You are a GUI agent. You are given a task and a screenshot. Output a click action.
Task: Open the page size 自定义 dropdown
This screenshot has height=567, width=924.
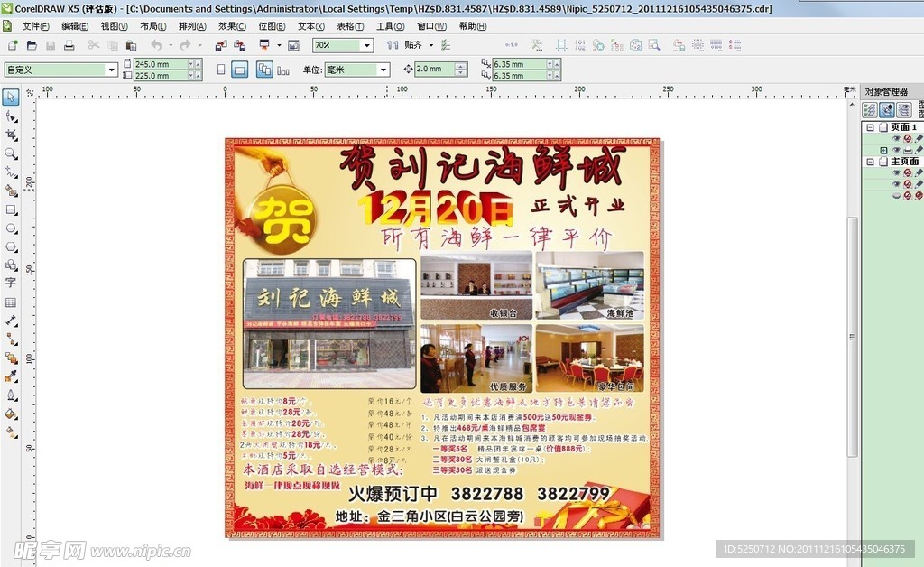(112, 70)
